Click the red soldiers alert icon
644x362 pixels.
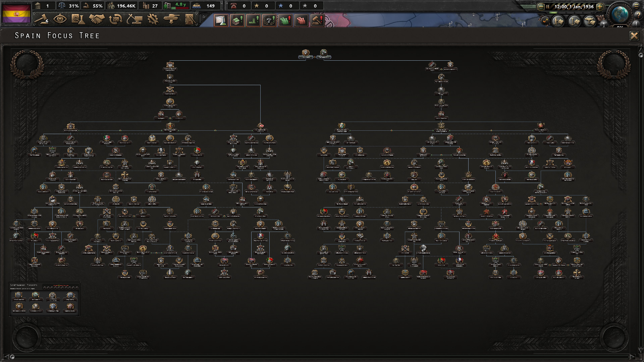click(x=302, y=20)
